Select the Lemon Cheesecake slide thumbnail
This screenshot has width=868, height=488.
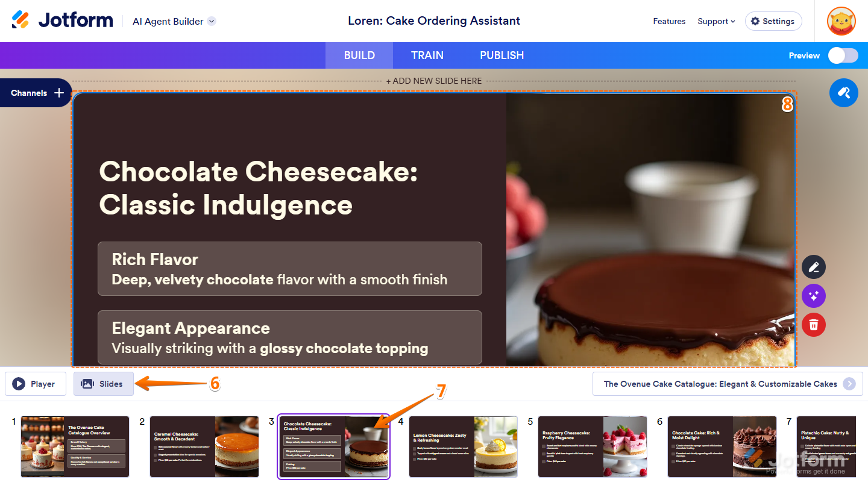[x=463, y=446]
